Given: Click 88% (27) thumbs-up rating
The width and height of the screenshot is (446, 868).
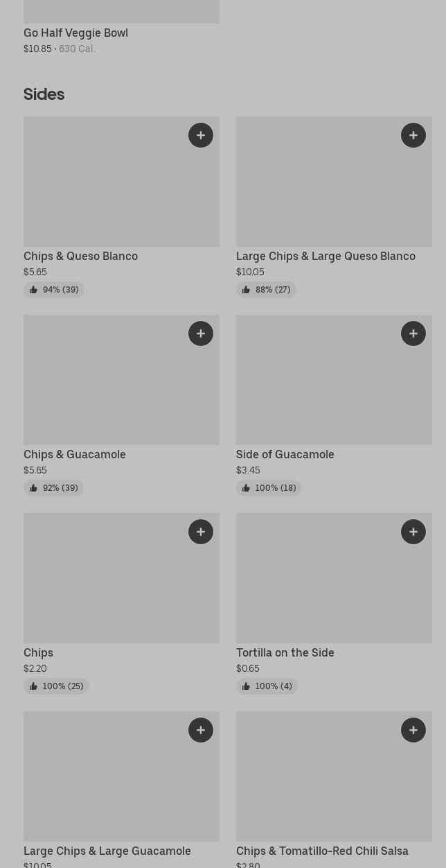Looking at the screenshot, I should pos(267,290).
